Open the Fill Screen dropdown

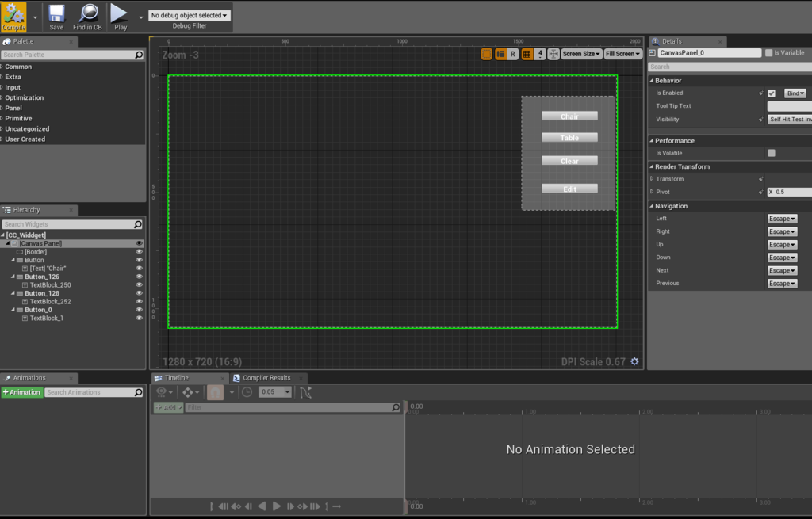click(x=623, y=54)
